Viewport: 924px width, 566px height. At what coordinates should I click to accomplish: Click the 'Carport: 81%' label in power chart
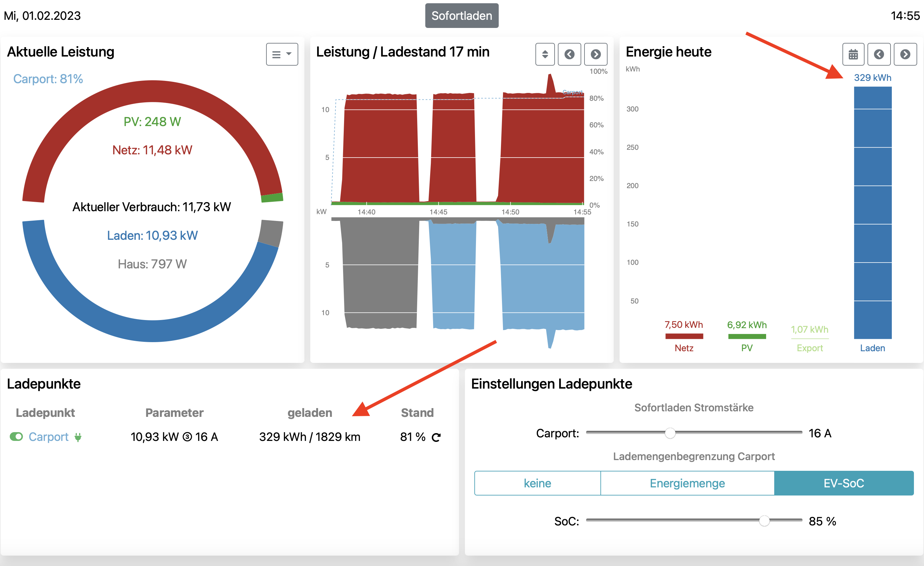pyautogui.click(x=48, y=79)
